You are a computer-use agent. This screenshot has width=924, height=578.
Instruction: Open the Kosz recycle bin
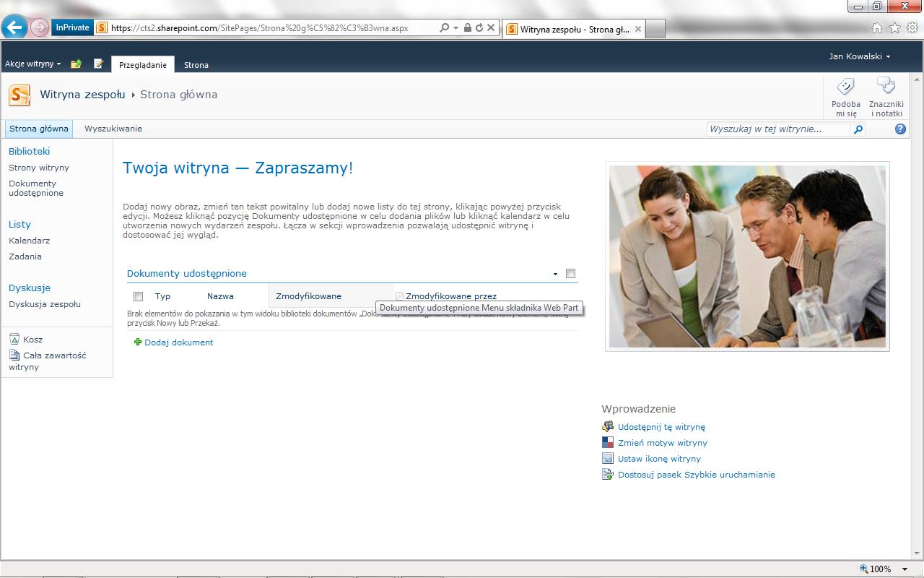click(x=32, y=340)
